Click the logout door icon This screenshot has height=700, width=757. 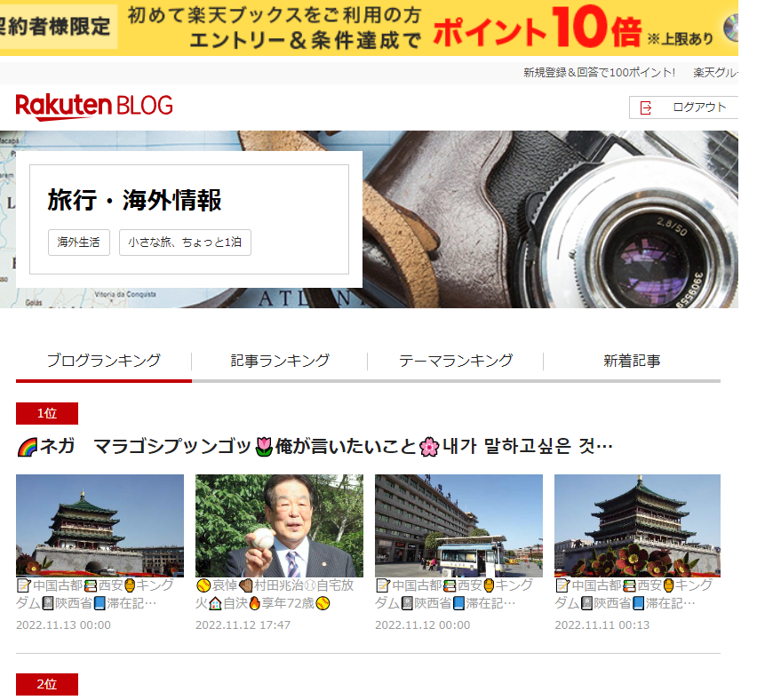(x=645, y=107)
